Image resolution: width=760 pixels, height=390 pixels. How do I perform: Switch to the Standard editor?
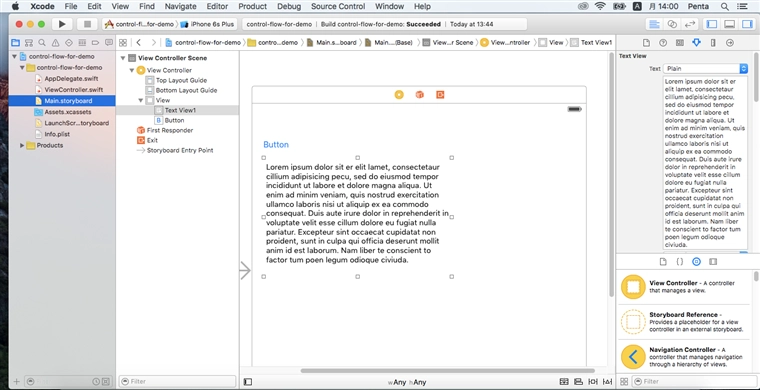point(654,24)
